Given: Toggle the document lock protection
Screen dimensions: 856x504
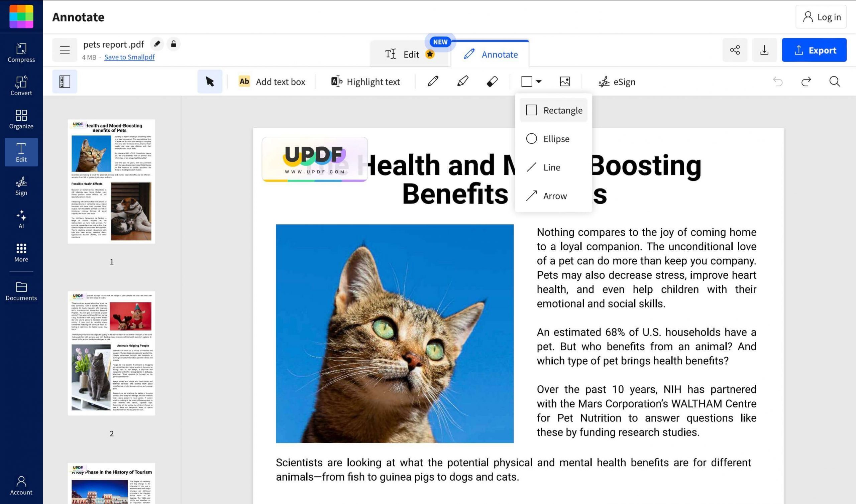Looking at the screenshot, I should (173, 44).
